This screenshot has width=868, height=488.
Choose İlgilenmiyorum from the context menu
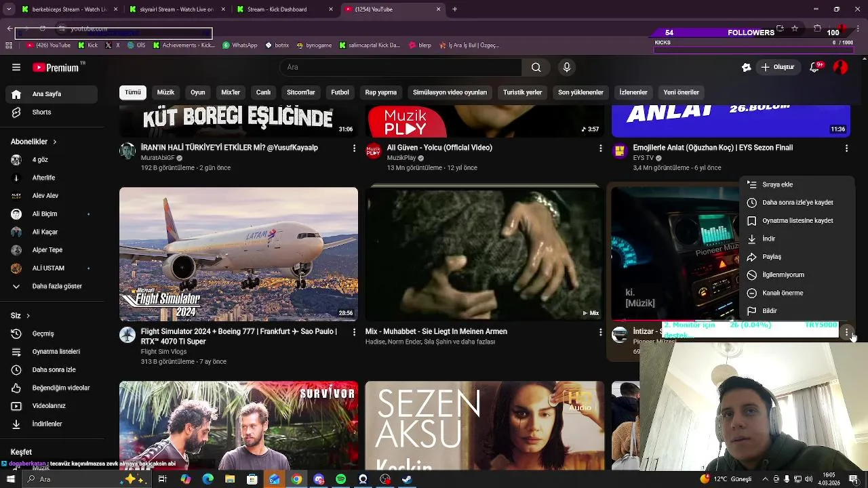797,275
